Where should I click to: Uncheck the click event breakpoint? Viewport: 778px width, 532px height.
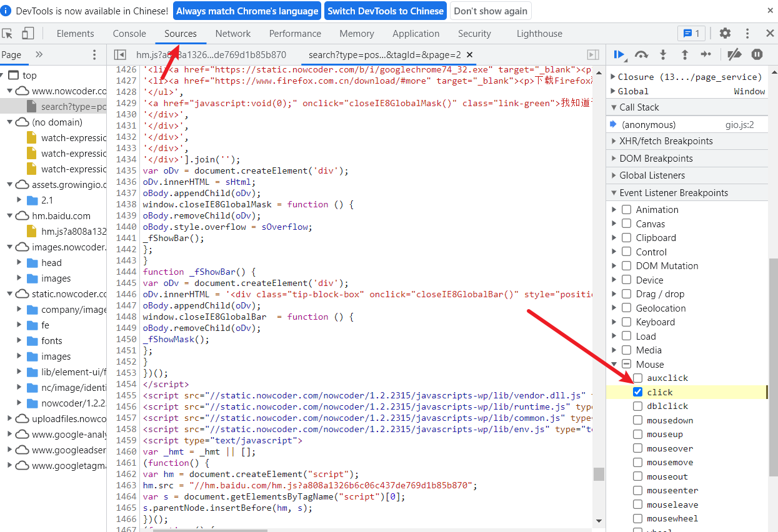(x=637, y=392)
